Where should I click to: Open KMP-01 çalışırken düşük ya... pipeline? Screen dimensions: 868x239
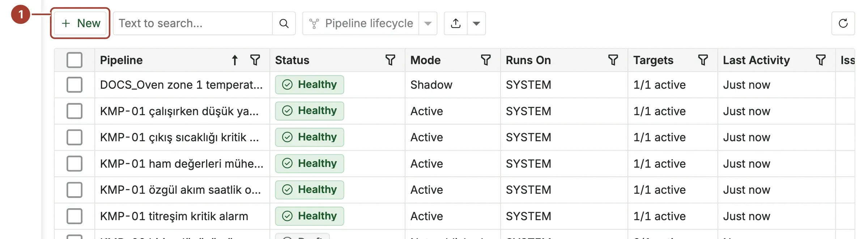(179, 111)
